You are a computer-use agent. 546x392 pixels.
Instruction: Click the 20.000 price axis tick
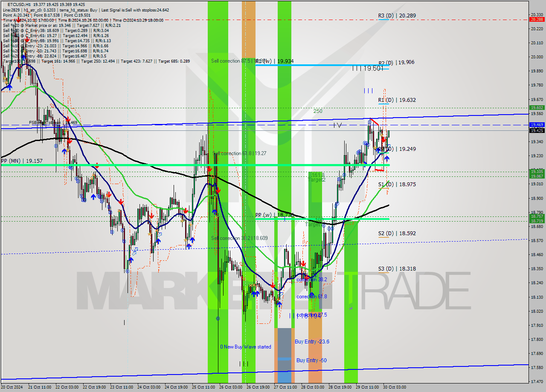[x=537, y=57]
